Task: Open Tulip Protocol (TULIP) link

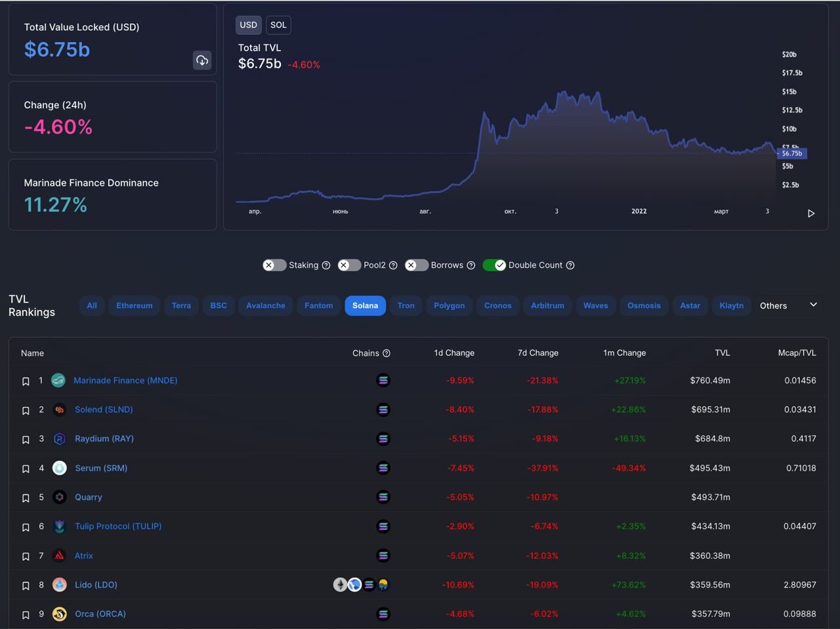Action: [x=118, y=527]
